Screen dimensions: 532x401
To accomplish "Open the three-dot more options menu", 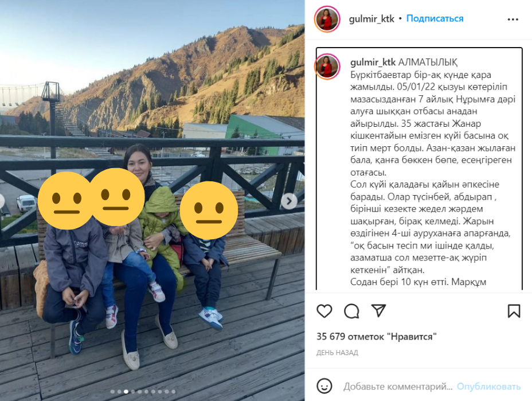I will tap(513, 20).
